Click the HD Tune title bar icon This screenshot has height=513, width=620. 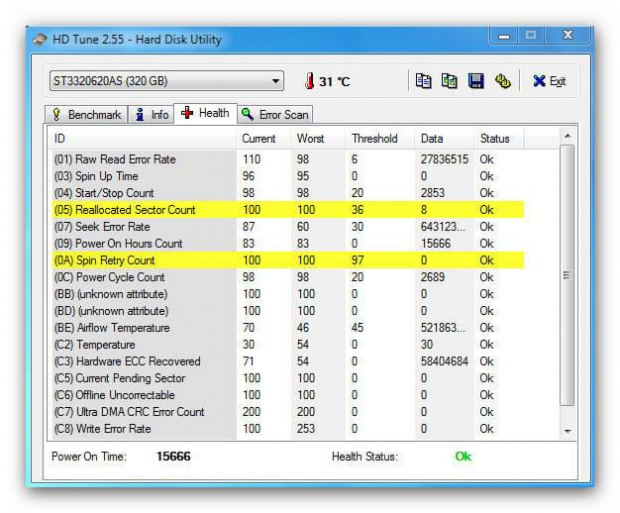click(40, 40)
